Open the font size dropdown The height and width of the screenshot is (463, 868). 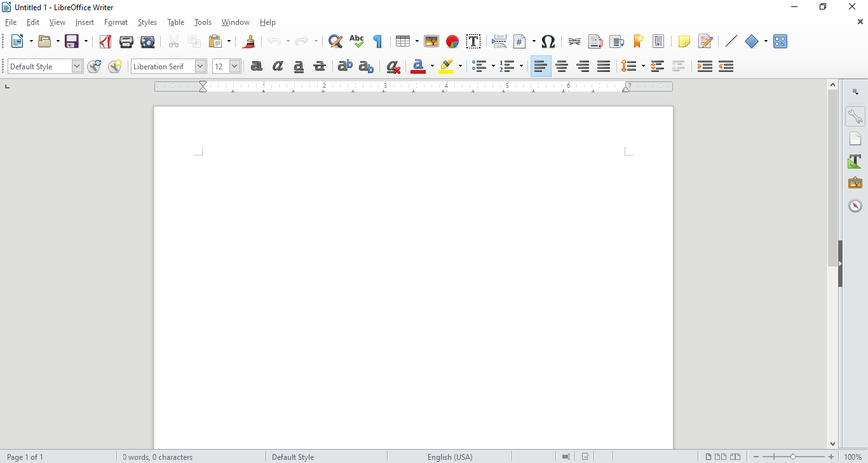(x=234, y=66)
